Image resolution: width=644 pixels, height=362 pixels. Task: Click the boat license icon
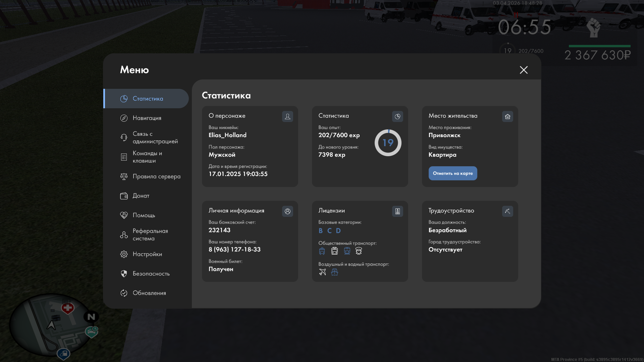point(334,272)
